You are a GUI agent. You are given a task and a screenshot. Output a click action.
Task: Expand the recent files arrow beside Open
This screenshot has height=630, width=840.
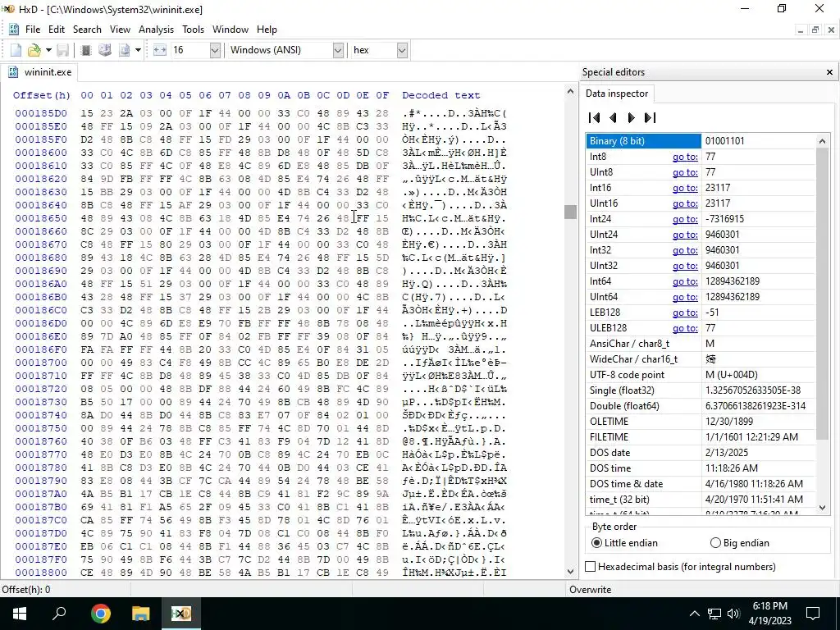[48, 50]
